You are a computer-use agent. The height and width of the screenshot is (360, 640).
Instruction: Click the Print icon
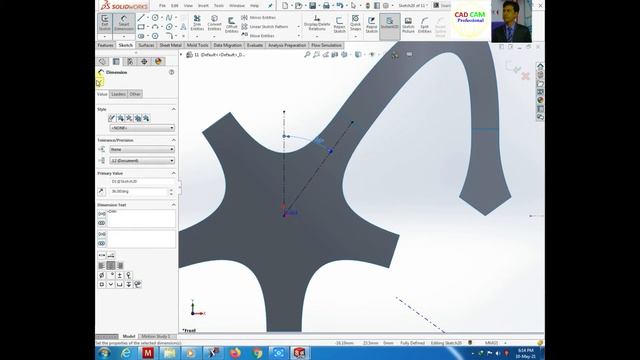point(326,6)
